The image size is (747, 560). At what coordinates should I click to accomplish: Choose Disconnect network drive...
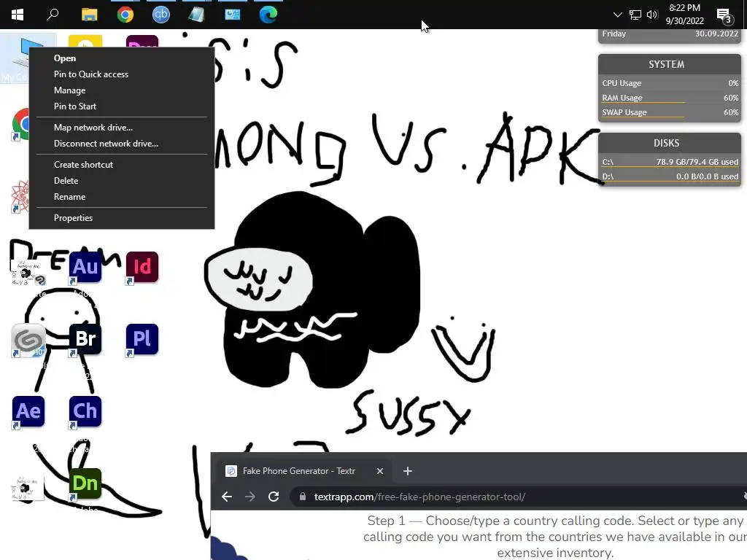(122, 144)
